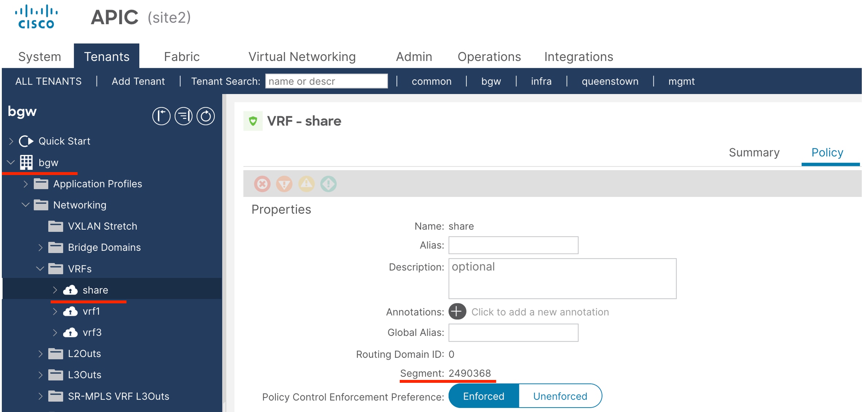Expand the share VRF node
868x412 pixels.
pyautogui.click(x=55, y=290)
